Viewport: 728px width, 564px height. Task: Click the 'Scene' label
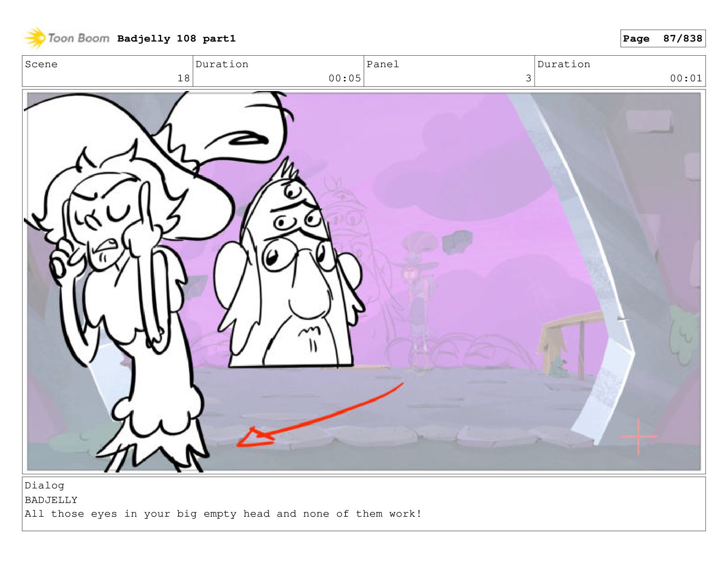pyautogui.click(x=41, y=64)
